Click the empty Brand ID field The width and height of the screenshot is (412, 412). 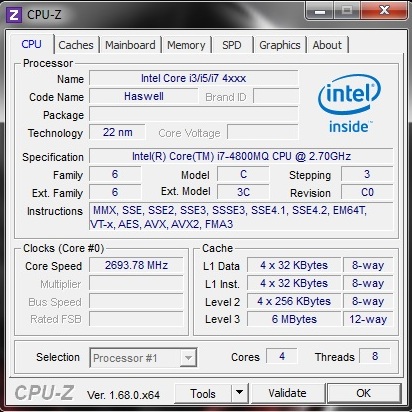[276, 96]
